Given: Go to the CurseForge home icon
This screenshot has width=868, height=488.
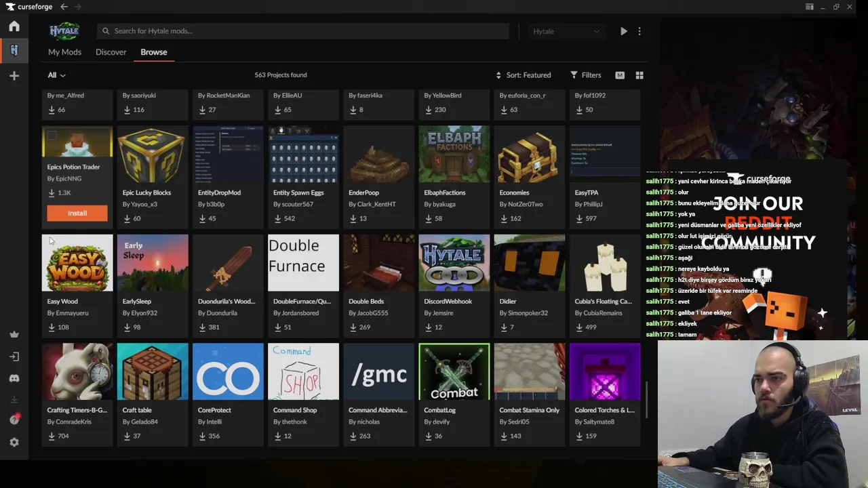Looking at the screenshot, I should 14,26.
